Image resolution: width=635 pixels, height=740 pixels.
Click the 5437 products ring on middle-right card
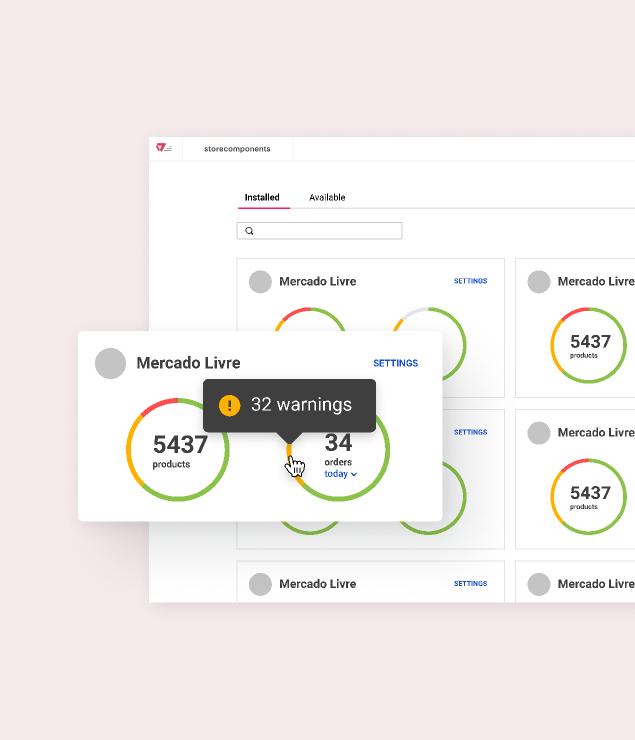pyautogui.click(x=588, y=496)
